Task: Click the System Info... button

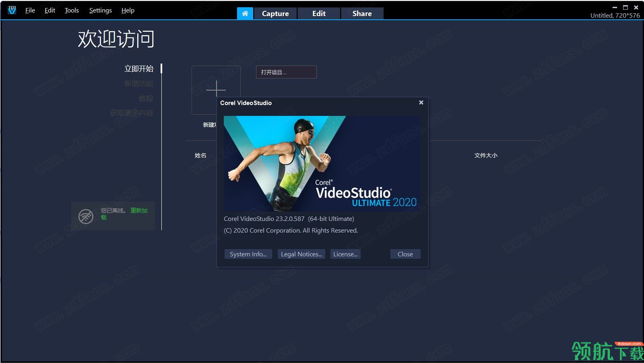Action: point(248,254)
